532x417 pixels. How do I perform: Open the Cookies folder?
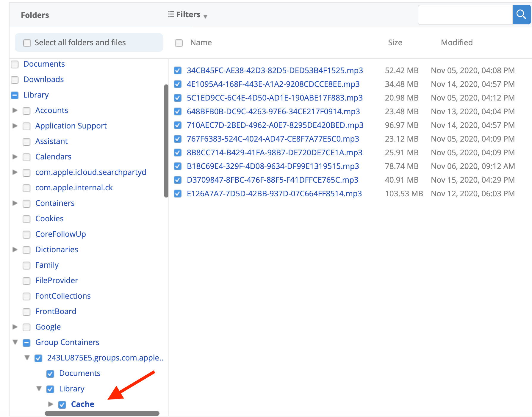pyautogui.click(x=49, y=219)
